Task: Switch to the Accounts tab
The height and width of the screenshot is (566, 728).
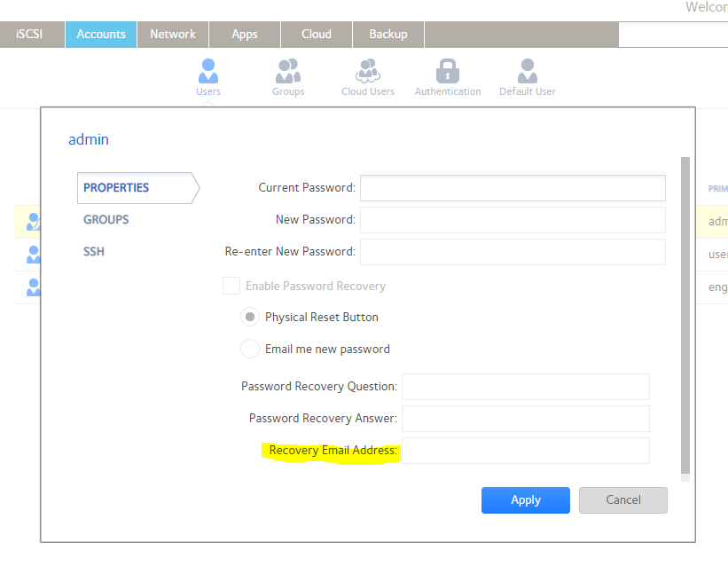Action: pos(101,35)
